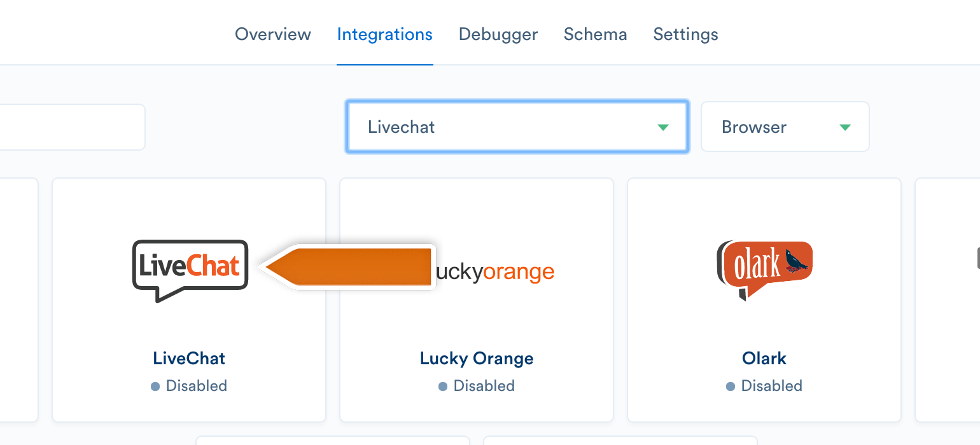Go to the Schema tab
Screen dimensions: 980x445
coord(596,34)
